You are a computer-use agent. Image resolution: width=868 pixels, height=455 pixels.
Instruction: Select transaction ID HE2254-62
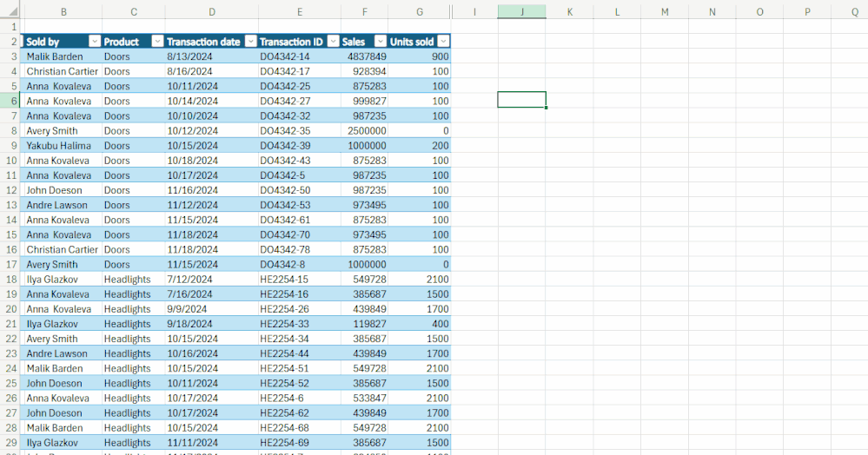pyautogui.click(x=300, y=413)
